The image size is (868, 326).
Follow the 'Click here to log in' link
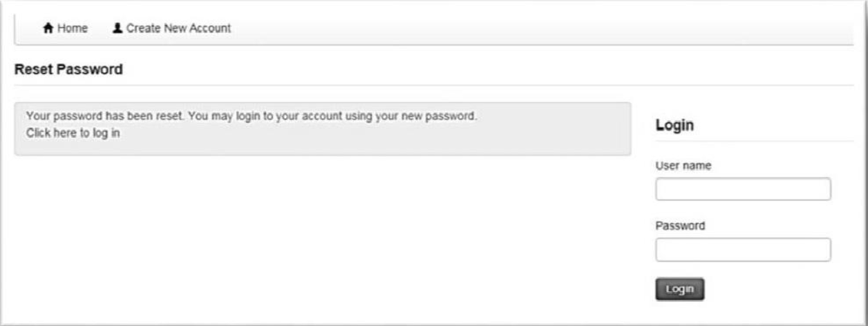[x=73, y=133]
